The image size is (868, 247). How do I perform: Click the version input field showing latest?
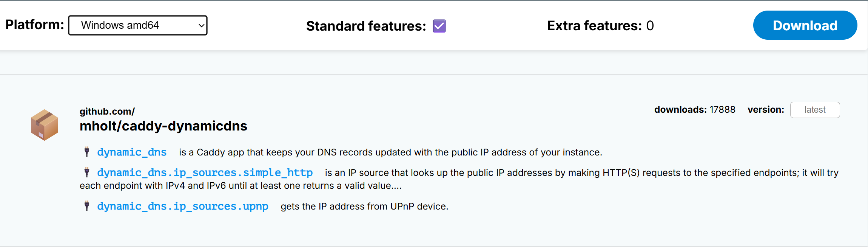pyautogui.click(x=815, y=110)
